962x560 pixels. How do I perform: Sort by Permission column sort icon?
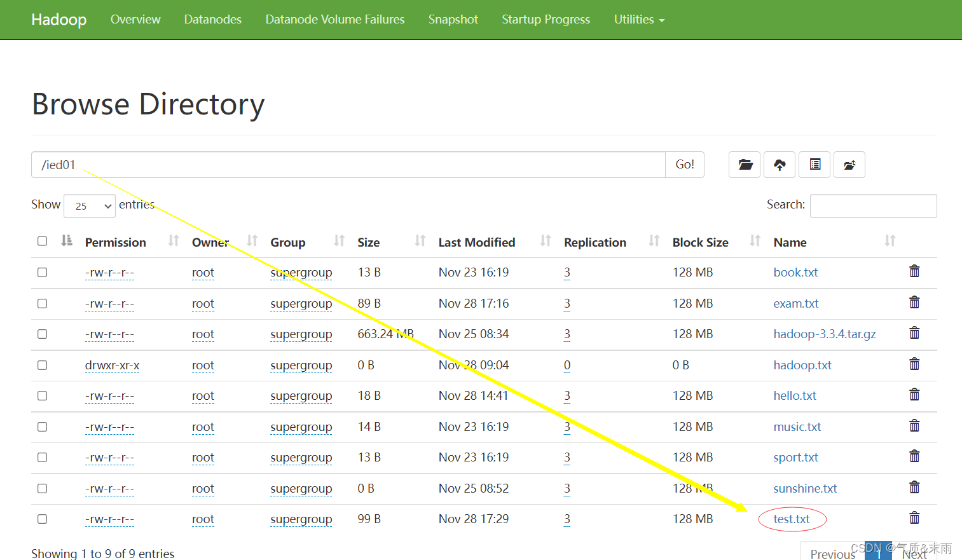coord(174,241)
